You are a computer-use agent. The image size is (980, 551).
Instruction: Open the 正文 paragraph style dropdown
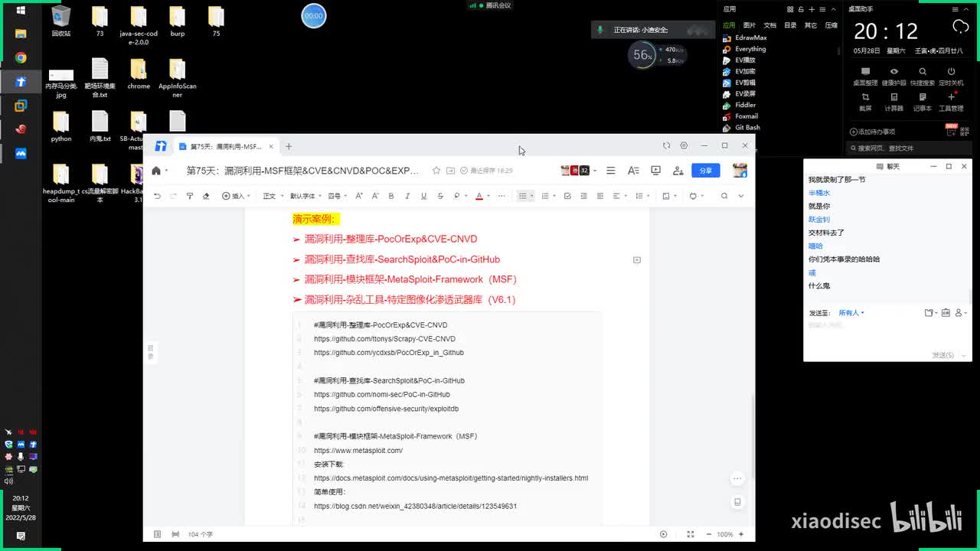pos(272,196)
